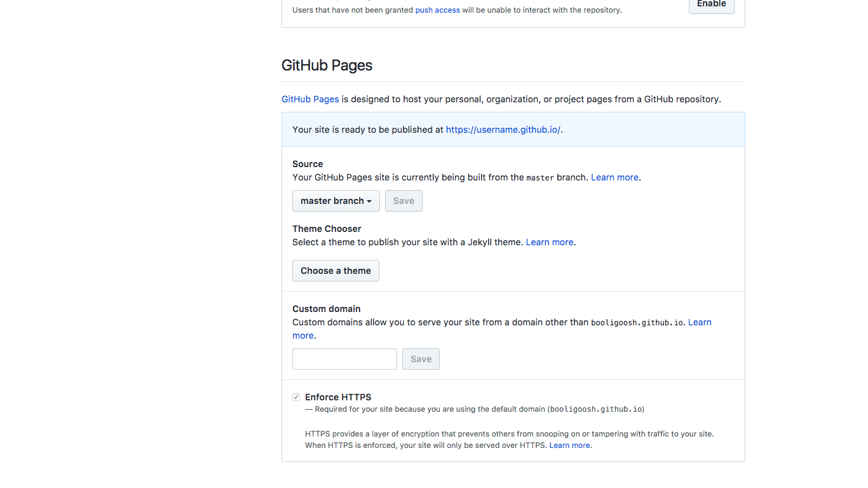Click the Enforce HTTPS label text
Image resolution: width=868 pixels, height=488 pixels.
[x=338, y=397]
